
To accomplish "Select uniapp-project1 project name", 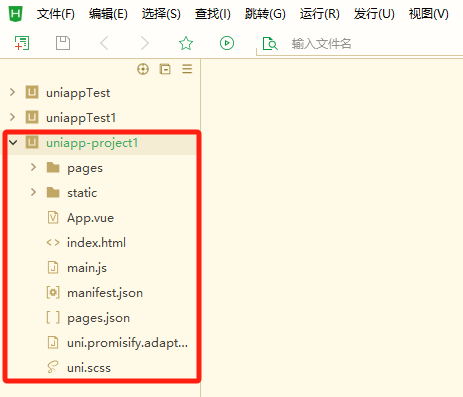I will pos(92,143).
